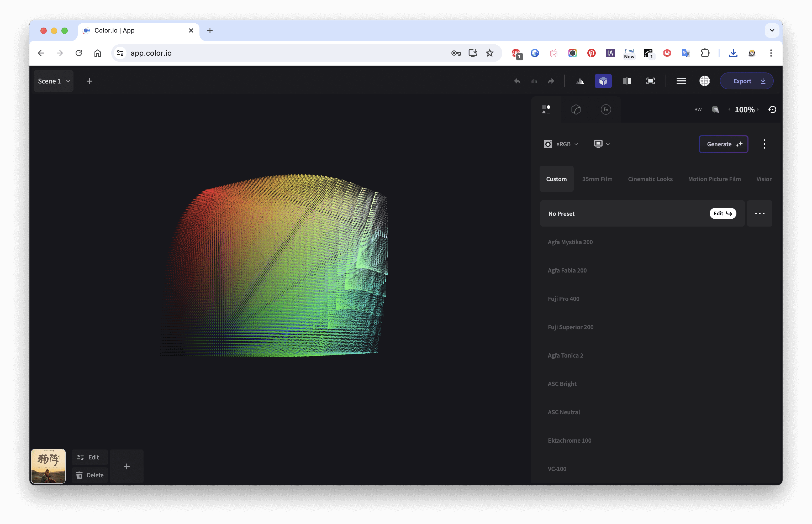
Task: Open the Google Translate extension icon
Action: (686, 53)
